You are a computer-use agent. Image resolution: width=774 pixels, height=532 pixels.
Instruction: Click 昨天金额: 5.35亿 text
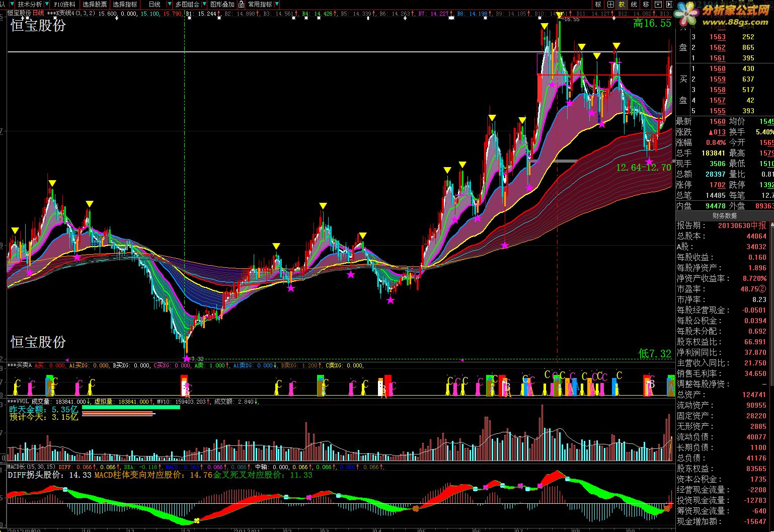(x=44, y=410)
